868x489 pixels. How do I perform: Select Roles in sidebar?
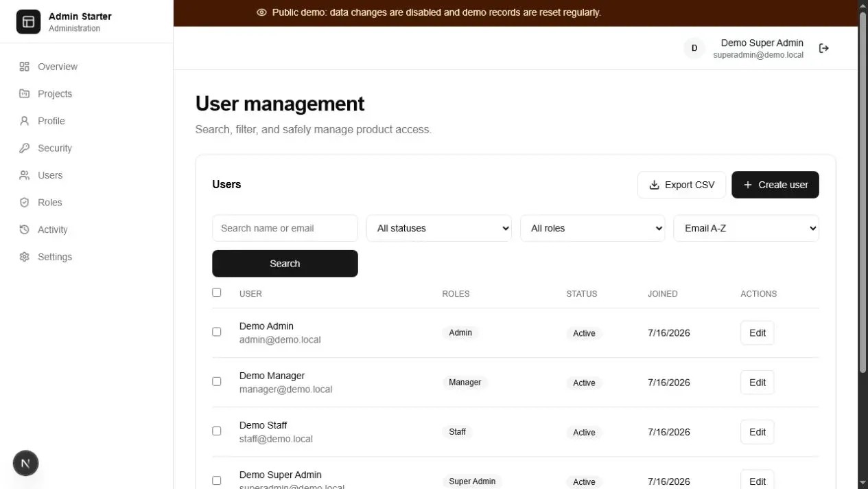point(86,203)
